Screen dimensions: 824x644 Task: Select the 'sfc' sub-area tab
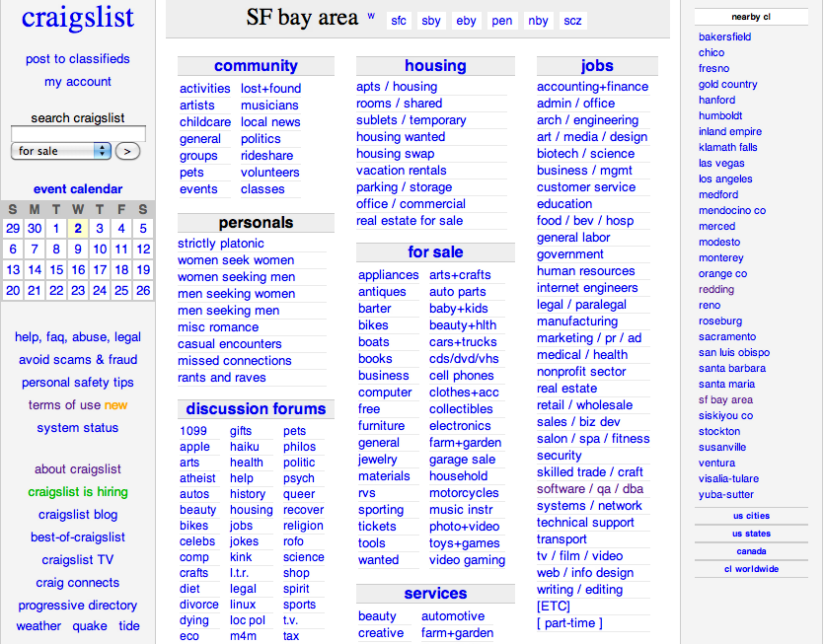click(399, 21)
